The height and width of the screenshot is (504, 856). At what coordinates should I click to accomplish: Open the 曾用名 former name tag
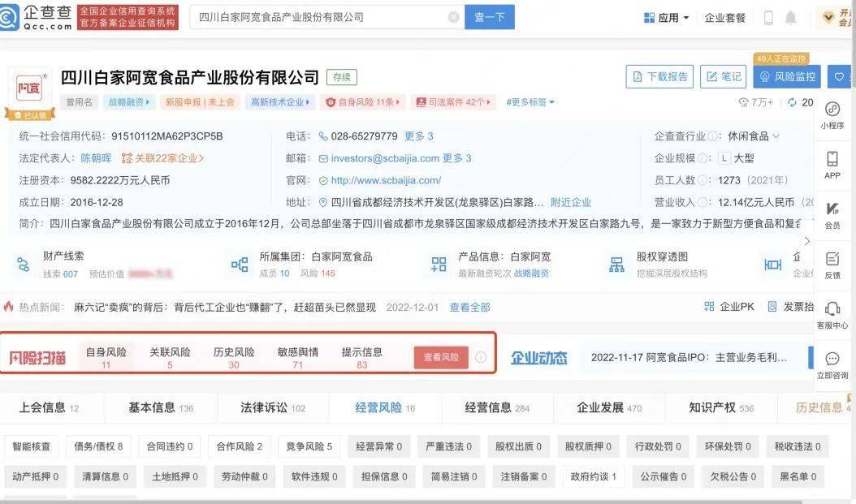point(79,102)
